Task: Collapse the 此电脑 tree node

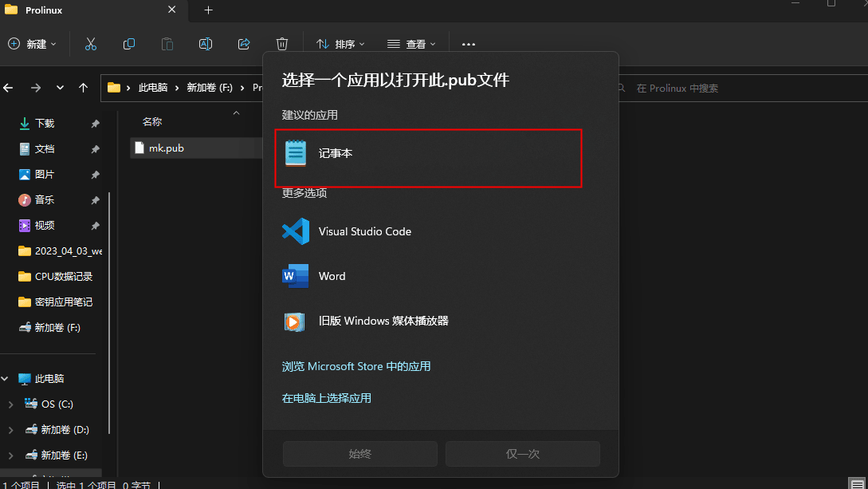Action: pos(5,379)
